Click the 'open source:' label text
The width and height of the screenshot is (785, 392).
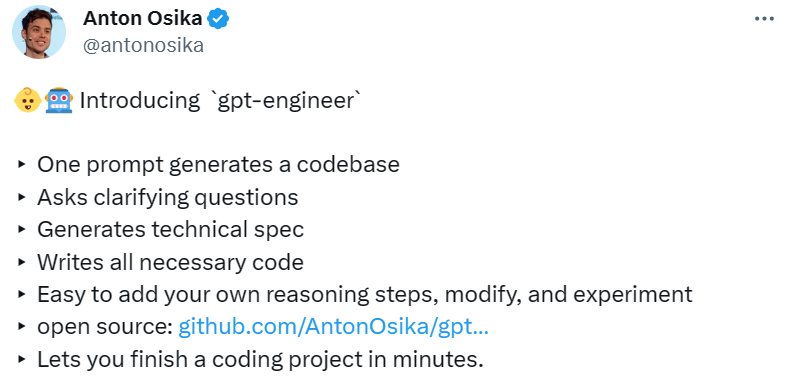click(105, 327)
